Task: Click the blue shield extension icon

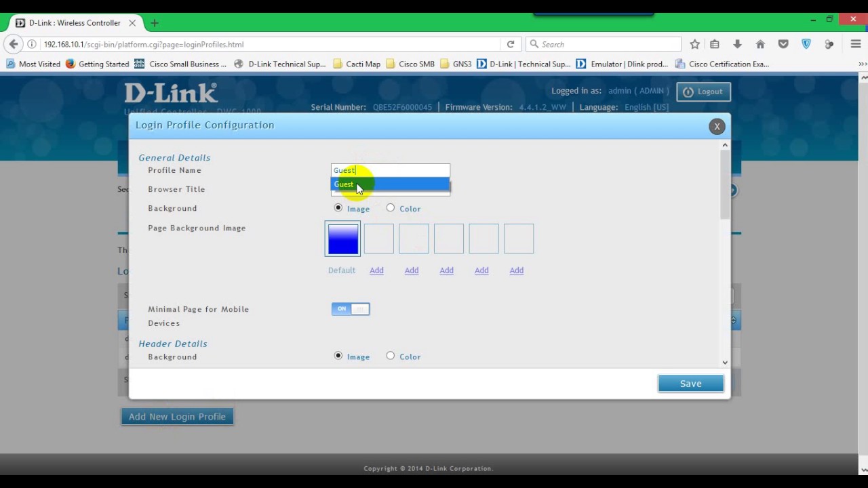Action: pos(806,44)
